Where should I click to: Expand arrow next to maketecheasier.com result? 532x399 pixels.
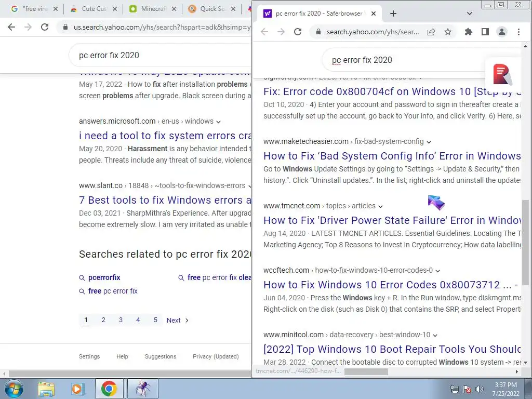pos(429,142)
